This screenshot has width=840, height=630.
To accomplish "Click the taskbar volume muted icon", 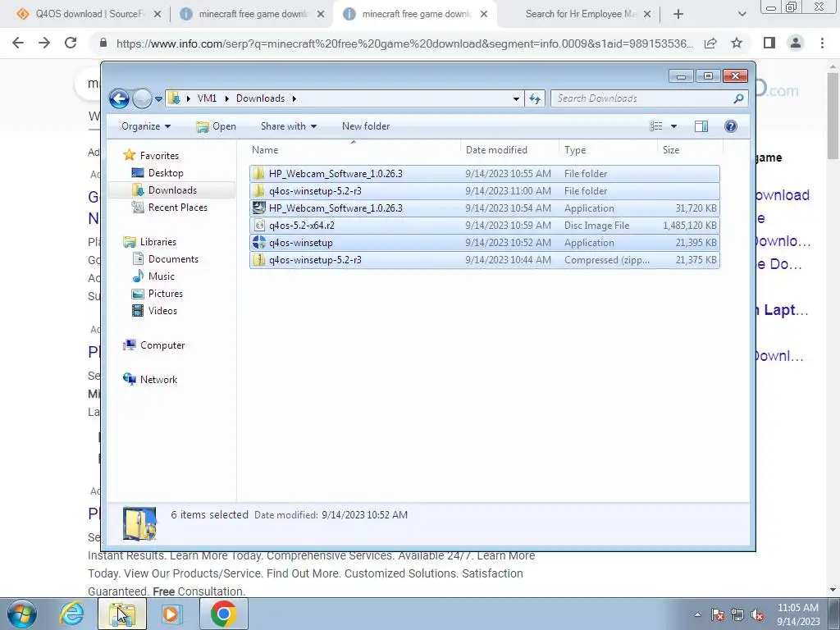I will tap(757, 615).
